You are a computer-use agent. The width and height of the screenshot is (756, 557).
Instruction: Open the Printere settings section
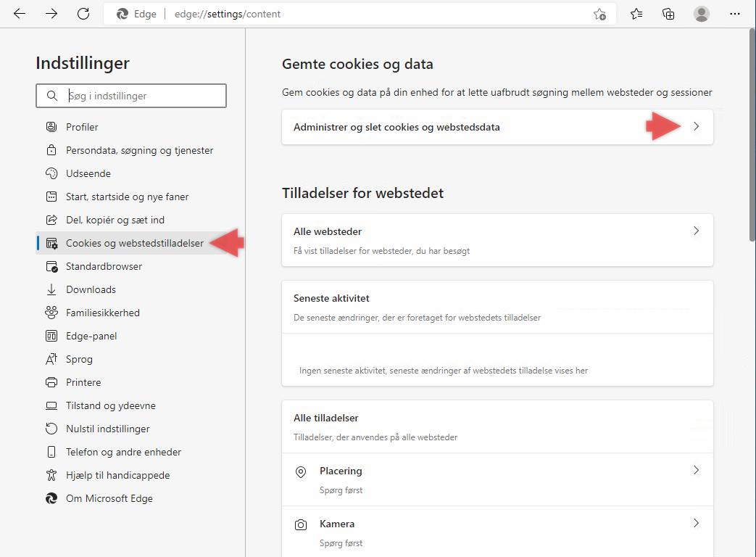(130, 382)
